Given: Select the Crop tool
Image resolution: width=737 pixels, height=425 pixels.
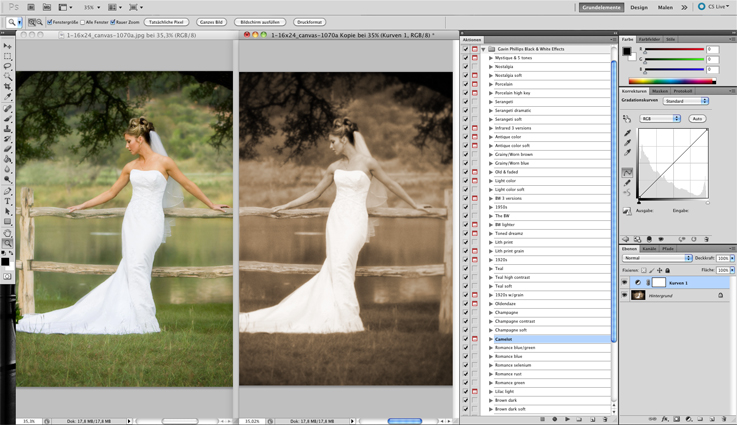Looking at the screenshot, I should (x=7, y=87).
